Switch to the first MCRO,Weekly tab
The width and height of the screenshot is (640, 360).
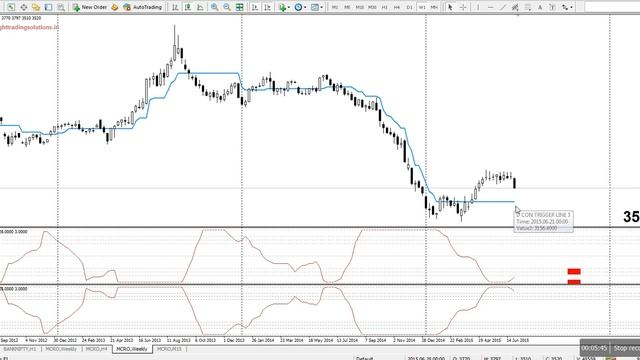tap(61, 349)
